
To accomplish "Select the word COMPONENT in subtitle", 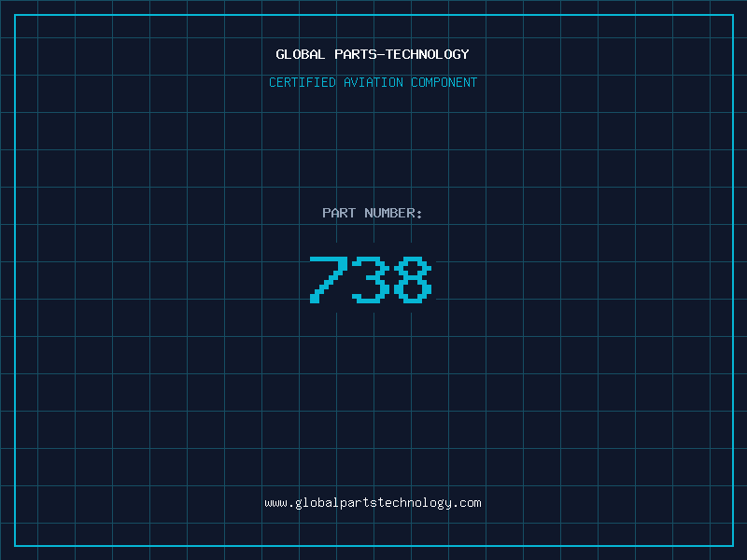I will 444,82.
